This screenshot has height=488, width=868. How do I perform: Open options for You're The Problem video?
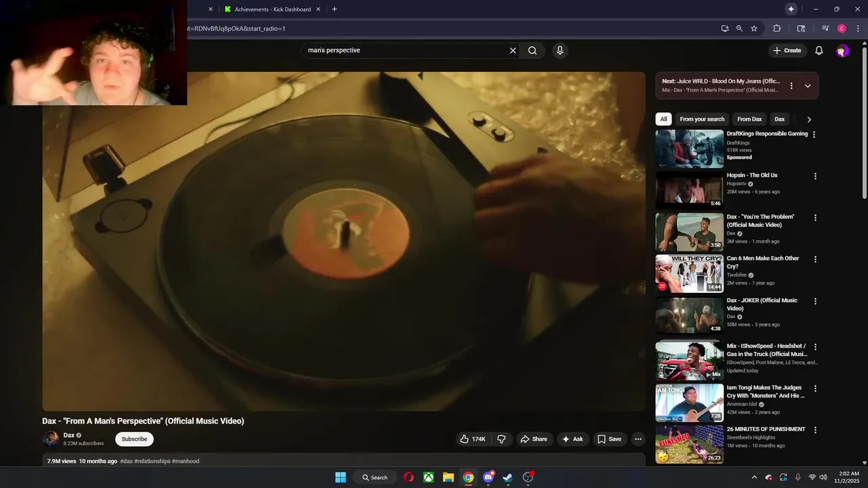815,218
